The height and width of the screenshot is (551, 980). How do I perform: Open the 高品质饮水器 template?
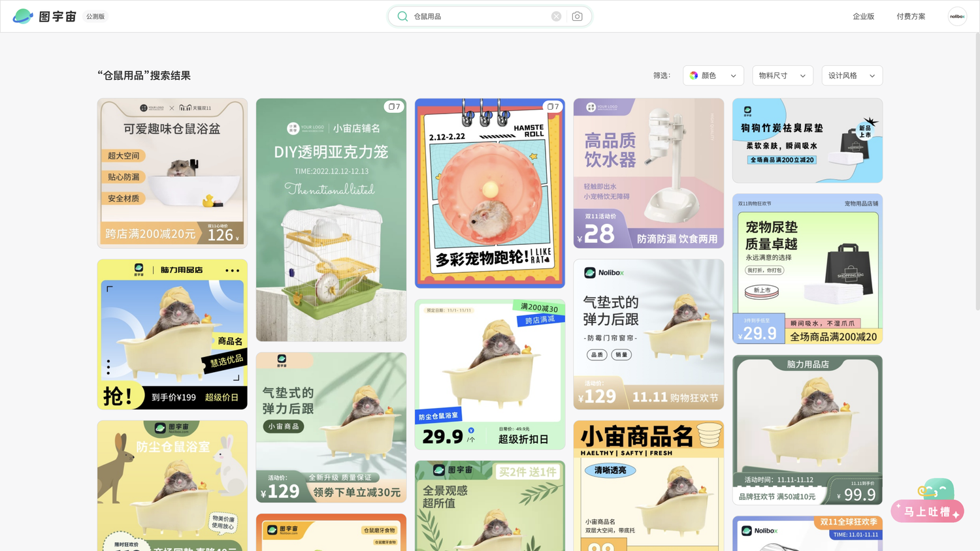click(x=649, y=173)
